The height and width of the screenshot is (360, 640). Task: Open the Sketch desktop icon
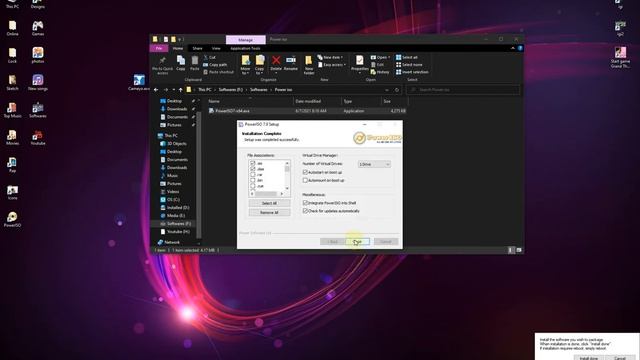(x=12, y=83)
